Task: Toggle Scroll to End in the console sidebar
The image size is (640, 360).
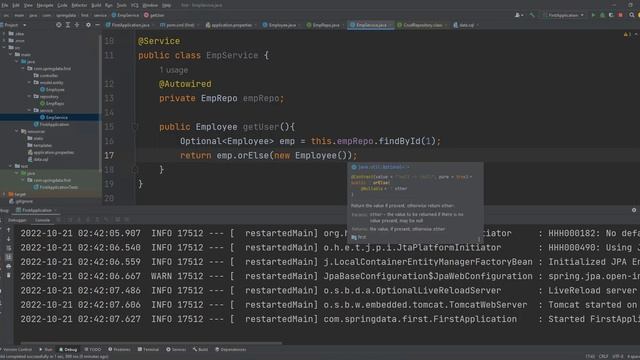Action: (x=8, y=257)
